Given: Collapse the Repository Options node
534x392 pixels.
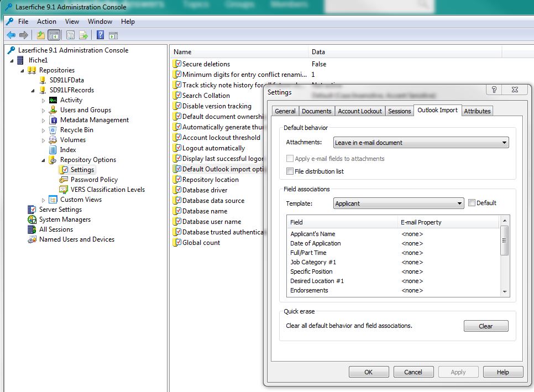Looking at the screenshot, I should point(43,160).
